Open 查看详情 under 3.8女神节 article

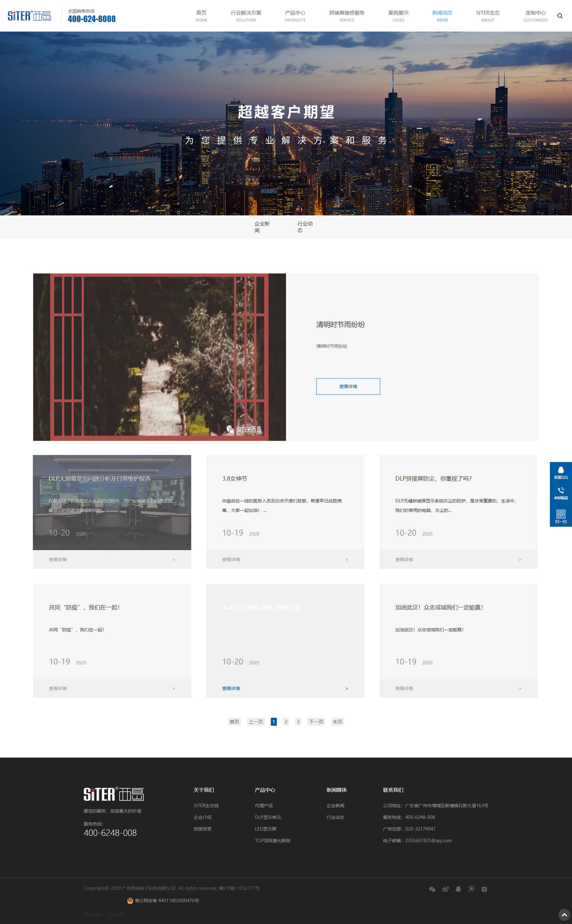pos(231,559)
